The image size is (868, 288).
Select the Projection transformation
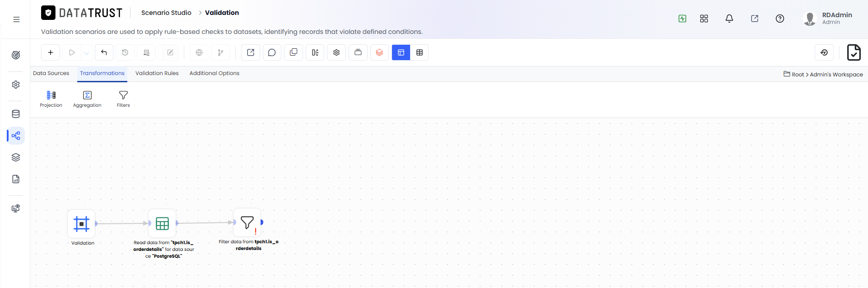[51, 99]
